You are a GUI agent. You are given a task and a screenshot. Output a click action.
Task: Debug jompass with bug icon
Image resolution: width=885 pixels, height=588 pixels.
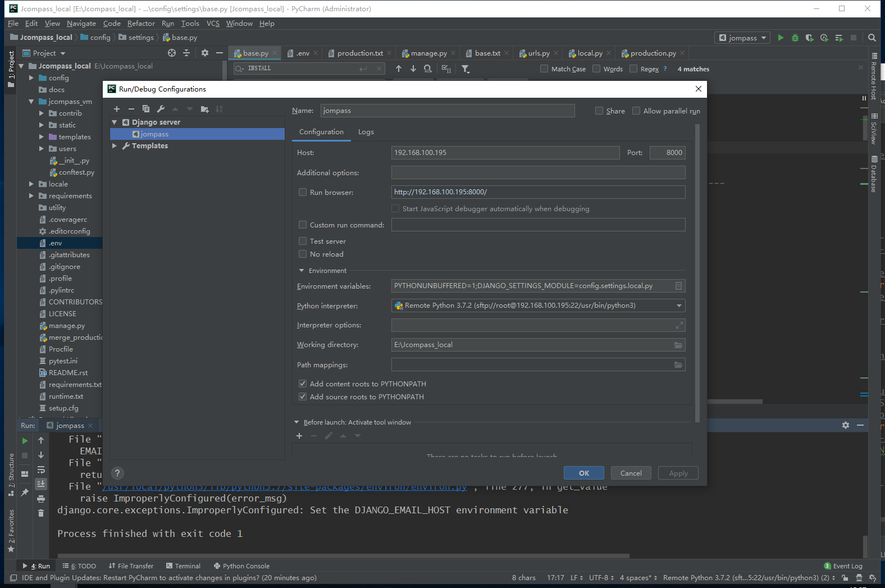[795, 38]
